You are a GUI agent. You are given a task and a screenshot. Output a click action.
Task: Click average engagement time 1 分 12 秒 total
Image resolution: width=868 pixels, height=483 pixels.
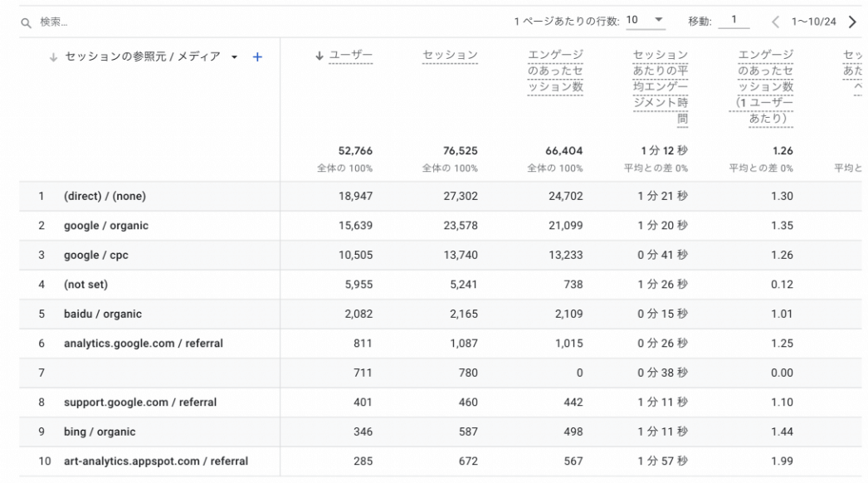665,151
